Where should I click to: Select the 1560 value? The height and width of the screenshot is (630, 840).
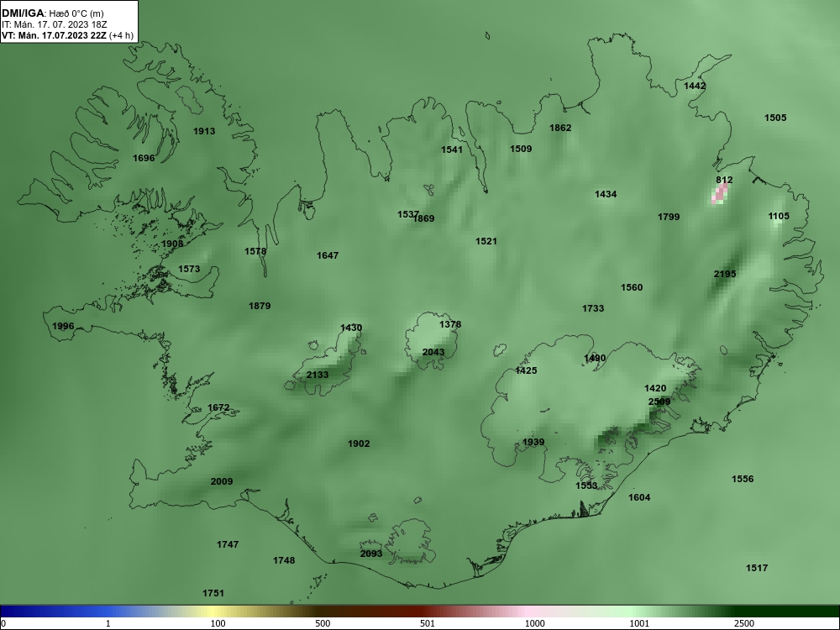(x=632, y=288)
